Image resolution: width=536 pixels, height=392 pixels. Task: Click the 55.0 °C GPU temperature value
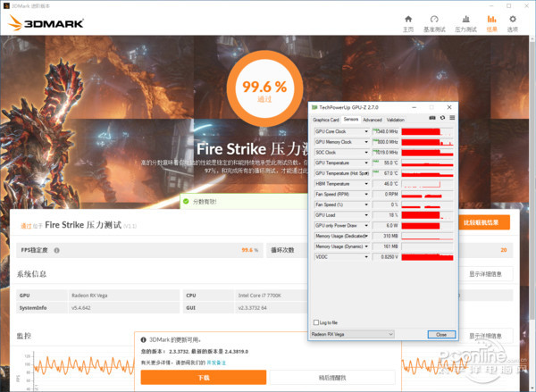coord(385,163)
